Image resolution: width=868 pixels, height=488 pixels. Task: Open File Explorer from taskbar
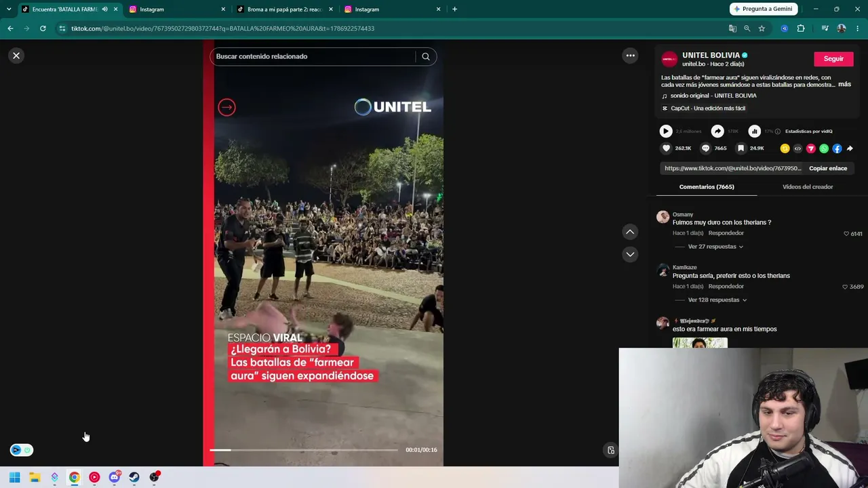click(35, 477)
